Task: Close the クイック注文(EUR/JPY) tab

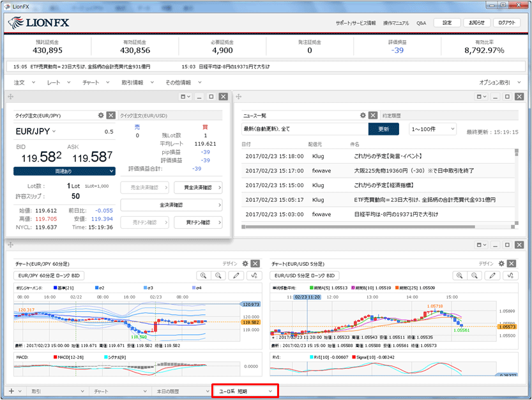Action: [x=111, y=116]
